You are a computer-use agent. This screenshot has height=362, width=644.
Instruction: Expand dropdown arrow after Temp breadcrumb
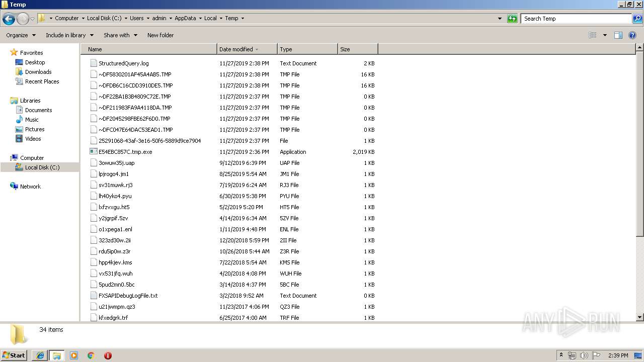[x=243, y=18]
